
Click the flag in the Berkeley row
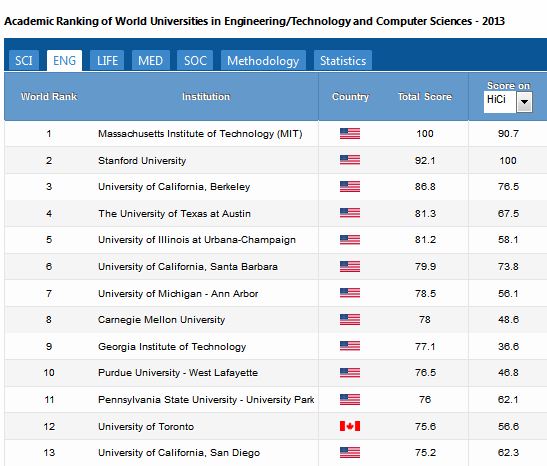click(x=350, y=187)
